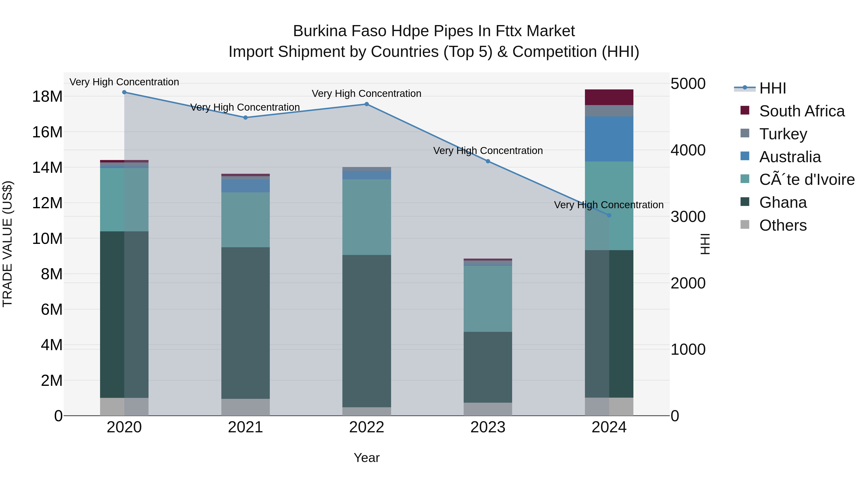Click the Ghana segment of the 2020 bar
The height and width of the screenshot is (488, 868).
coord(124,314)
